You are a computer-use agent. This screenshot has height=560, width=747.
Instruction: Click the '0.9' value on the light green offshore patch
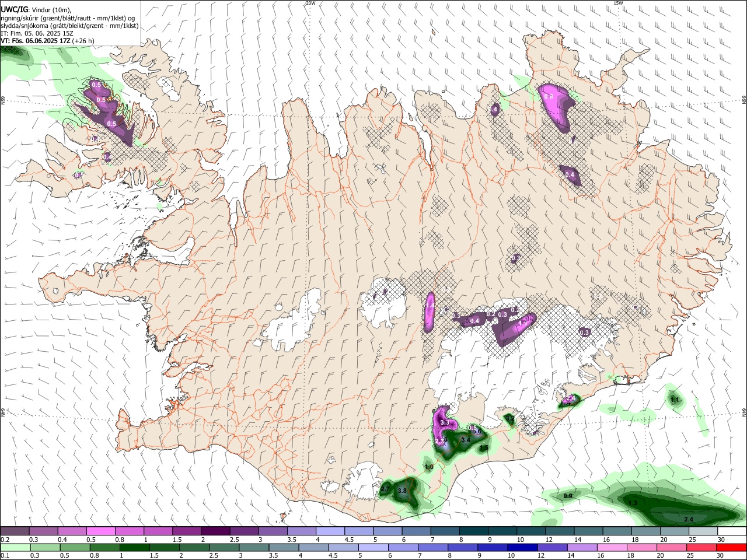[568, 496]
